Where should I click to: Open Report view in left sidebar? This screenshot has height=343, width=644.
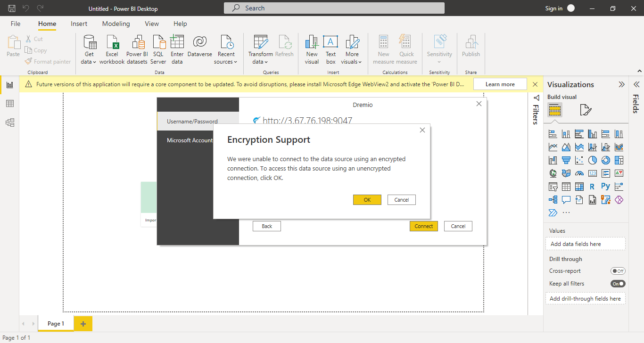tap(9, 85)
